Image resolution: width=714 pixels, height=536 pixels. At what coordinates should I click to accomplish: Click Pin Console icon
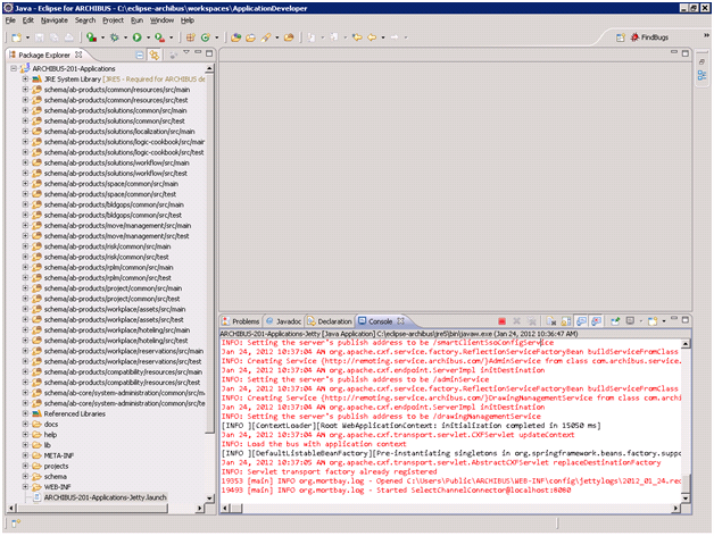(615, 322)
